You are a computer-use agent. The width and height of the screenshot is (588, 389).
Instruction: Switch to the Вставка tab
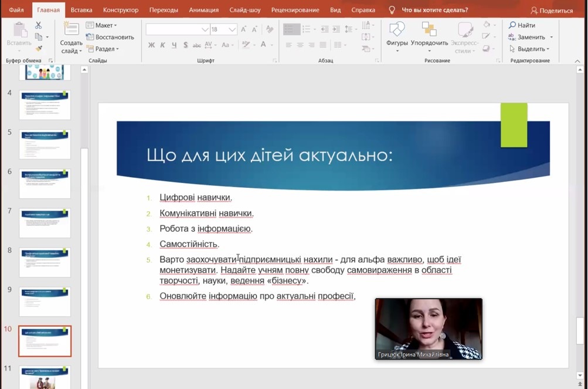[x=81, y=10]
